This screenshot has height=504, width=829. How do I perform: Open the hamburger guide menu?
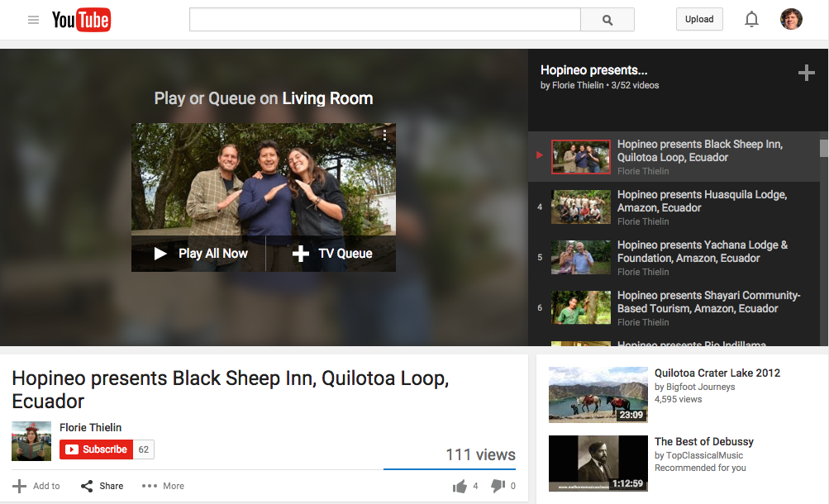pyautogui.click(x=33, y=20)
